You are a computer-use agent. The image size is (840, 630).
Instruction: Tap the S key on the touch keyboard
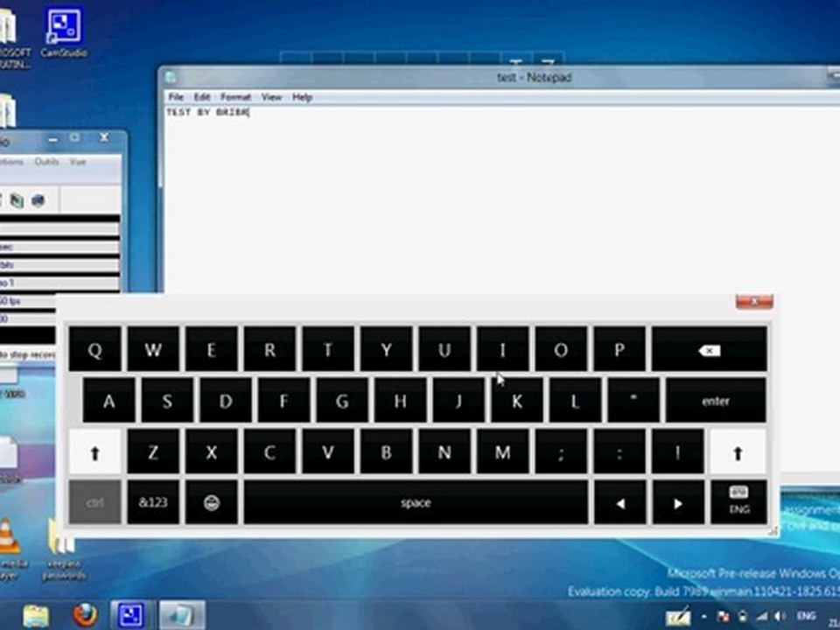[167, 400]
